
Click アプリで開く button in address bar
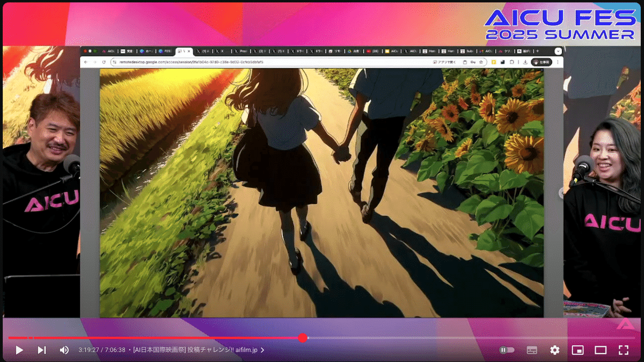pyautogui.click(x=443, y=62)
